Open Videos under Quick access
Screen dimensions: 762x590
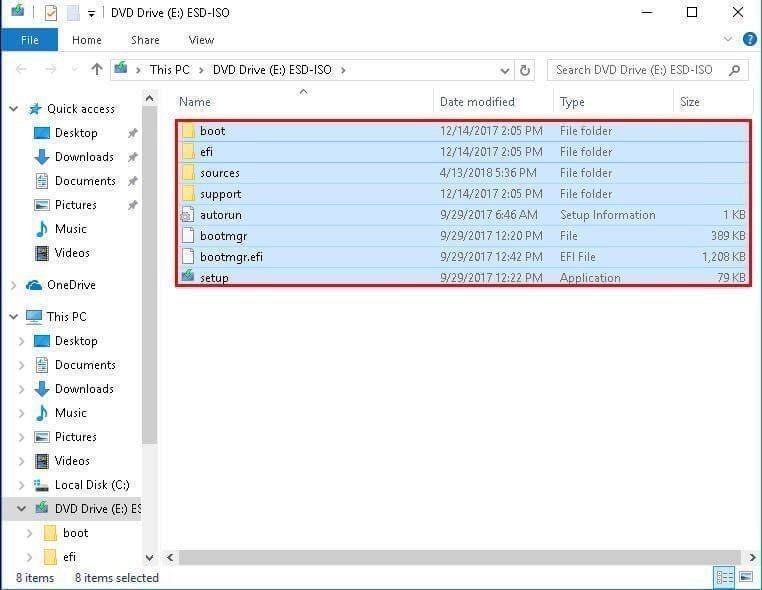coord(72,253)
